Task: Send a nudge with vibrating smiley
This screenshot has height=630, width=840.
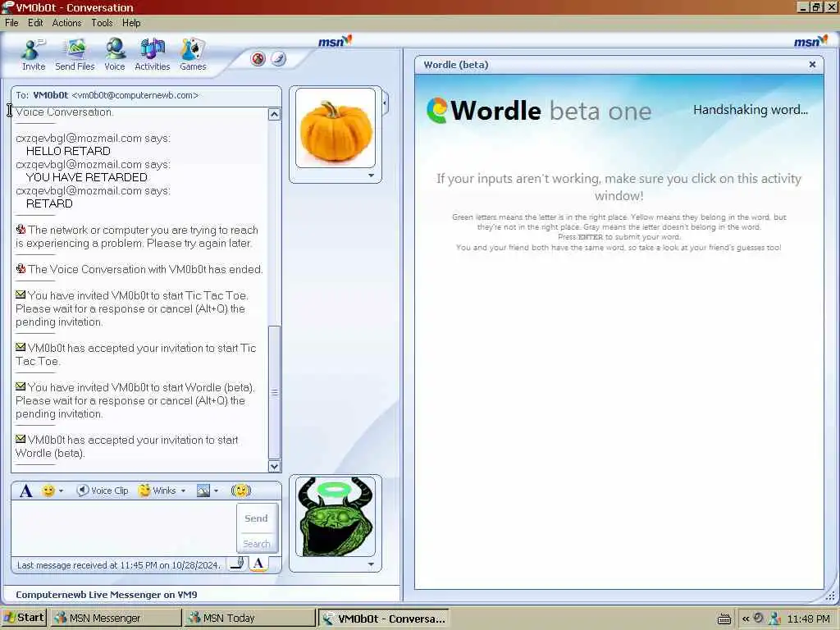Action: [x=240, y=491]
